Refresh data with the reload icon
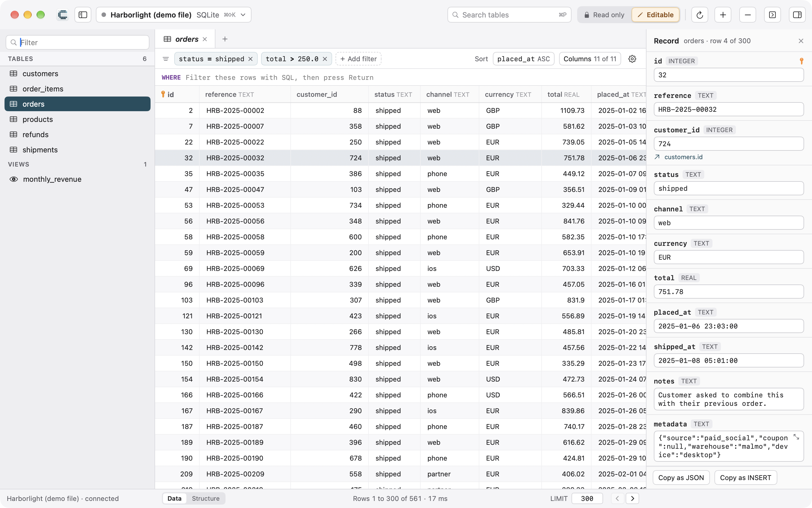 700,15
